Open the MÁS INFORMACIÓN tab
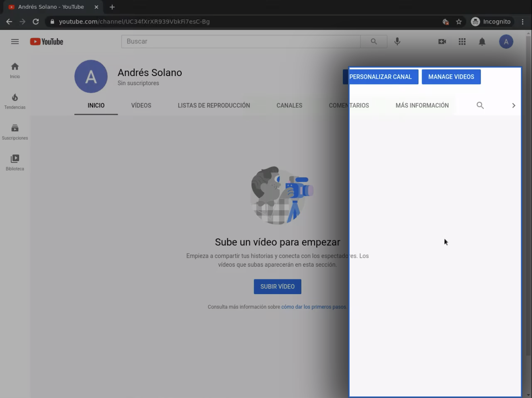Viewport: 532px width, 398px height. pos(422,105)
